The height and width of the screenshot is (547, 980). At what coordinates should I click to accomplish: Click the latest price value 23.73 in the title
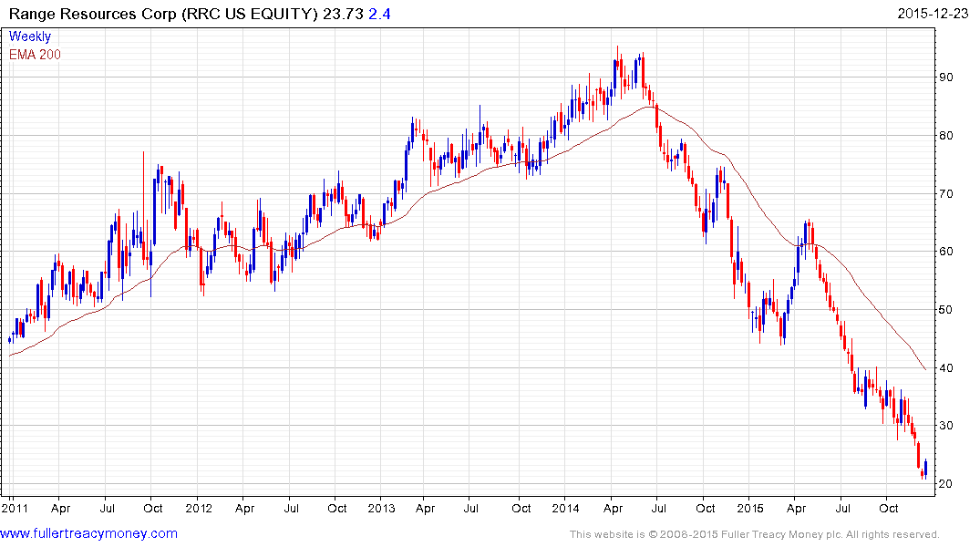346,14
